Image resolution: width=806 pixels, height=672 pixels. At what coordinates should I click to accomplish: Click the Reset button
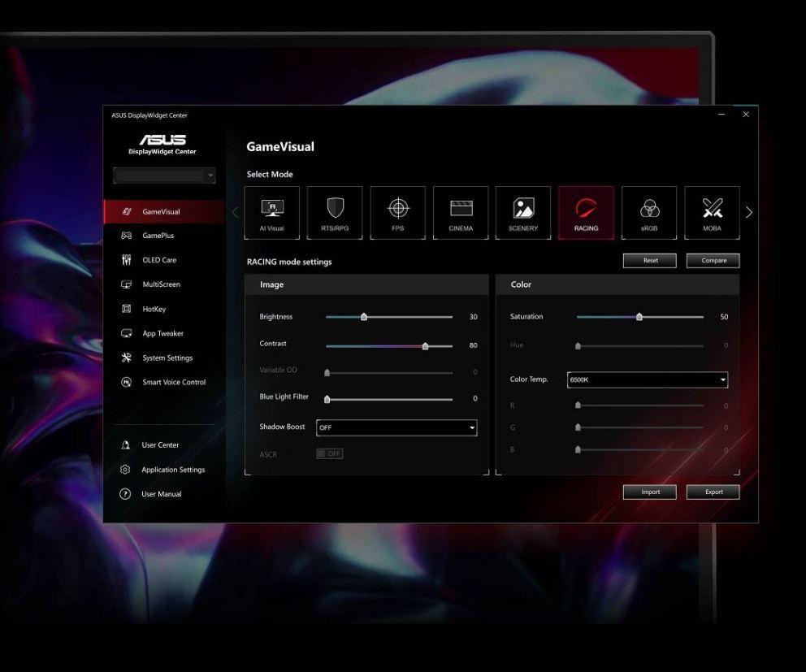coord(650,261)
